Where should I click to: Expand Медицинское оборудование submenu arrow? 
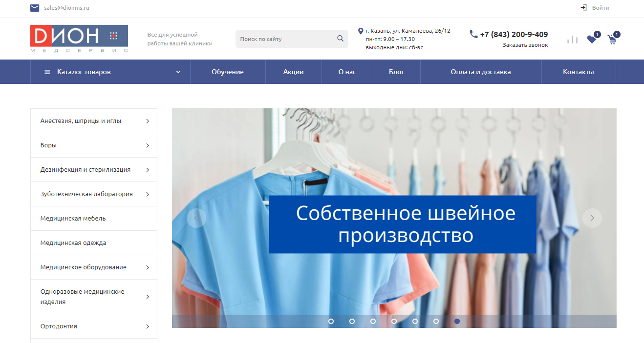click(148, 267)
